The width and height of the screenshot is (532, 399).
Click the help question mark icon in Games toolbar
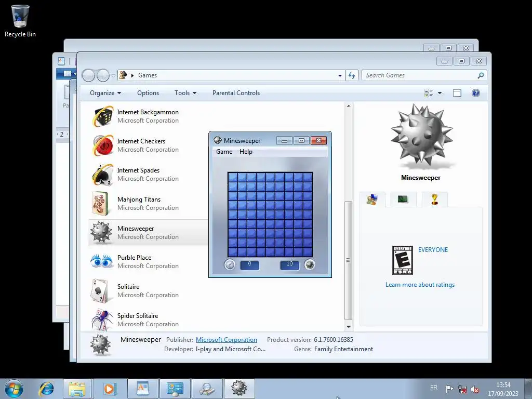click(x=476, y=93)
